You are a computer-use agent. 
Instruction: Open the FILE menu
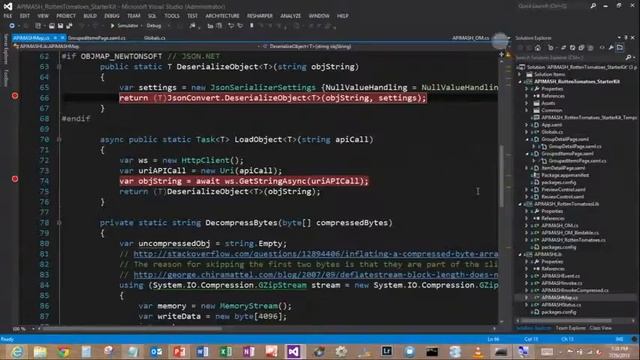point(8,16)
